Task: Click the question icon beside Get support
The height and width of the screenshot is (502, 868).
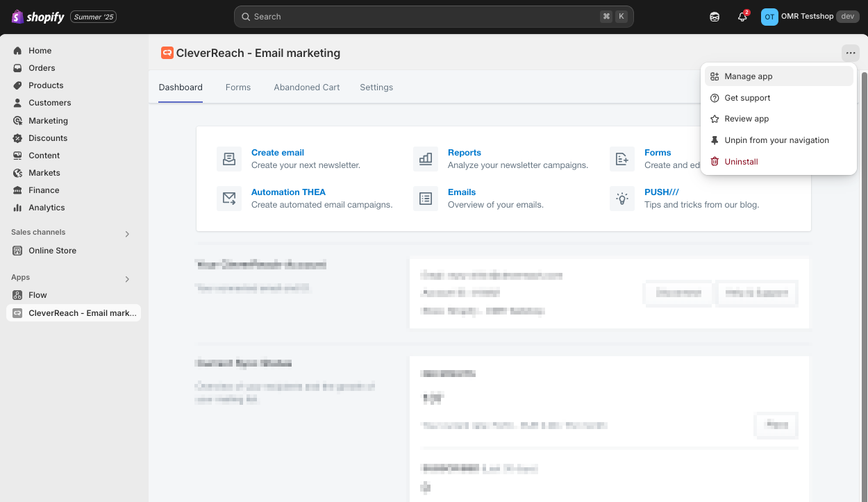Action: 715,98
